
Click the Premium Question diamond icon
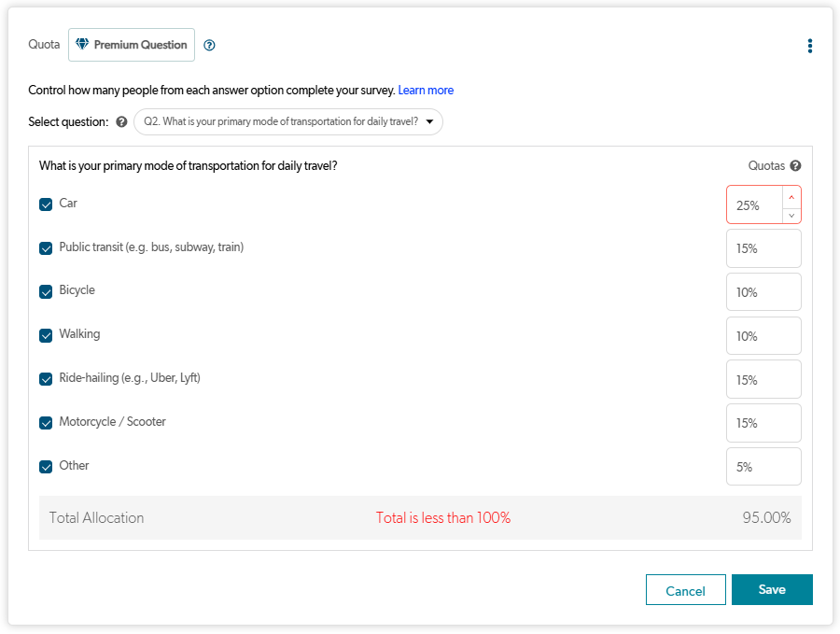tap(82, 45)
